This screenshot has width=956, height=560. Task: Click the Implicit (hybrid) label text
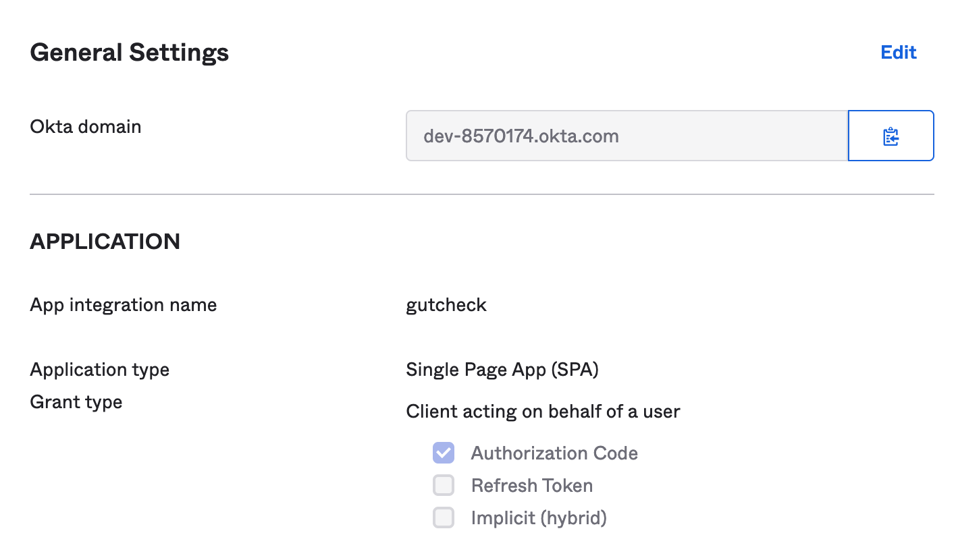click(x=539, y=517)
